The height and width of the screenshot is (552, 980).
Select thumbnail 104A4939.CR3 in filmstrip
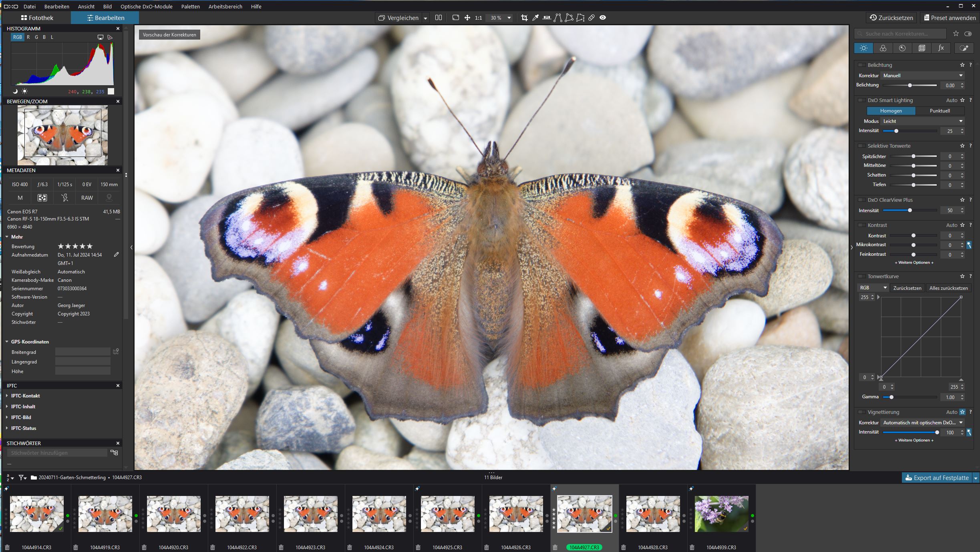(x=721, y=514)
